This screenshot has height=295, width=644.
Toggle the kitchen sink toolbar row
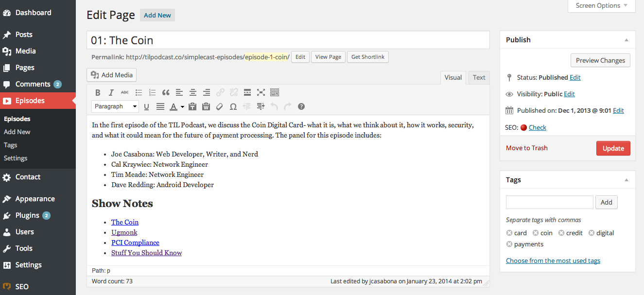point(275,92)
